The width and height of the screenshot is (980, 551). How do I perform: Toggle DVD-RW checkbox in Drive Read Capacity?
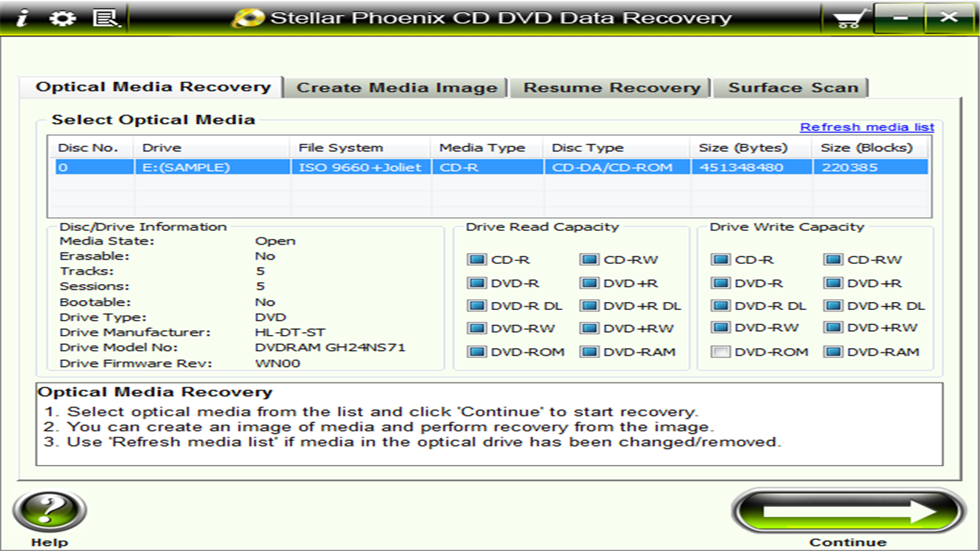pyautogui.click(x=476, y=329)
